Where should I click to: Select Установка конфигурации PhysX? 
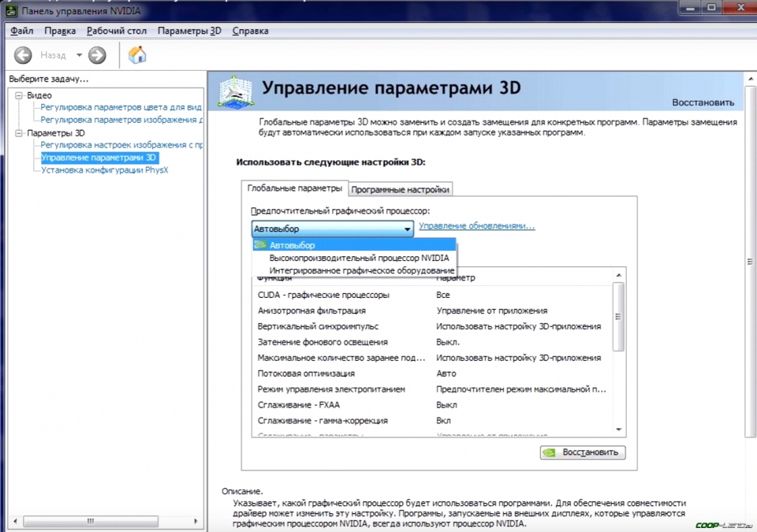(104, 170)
